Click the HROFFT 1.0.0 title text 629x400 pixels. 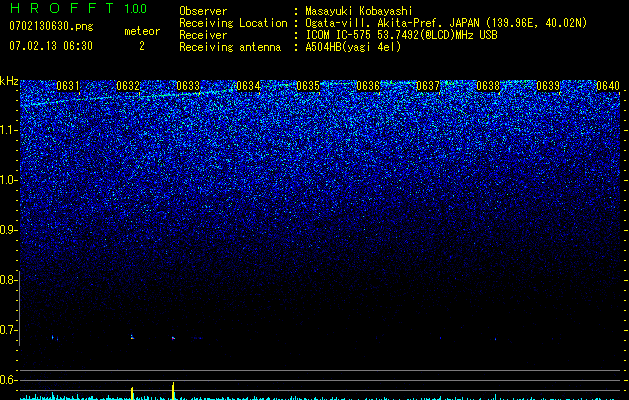pyautogui.click(x=78, y=8)
